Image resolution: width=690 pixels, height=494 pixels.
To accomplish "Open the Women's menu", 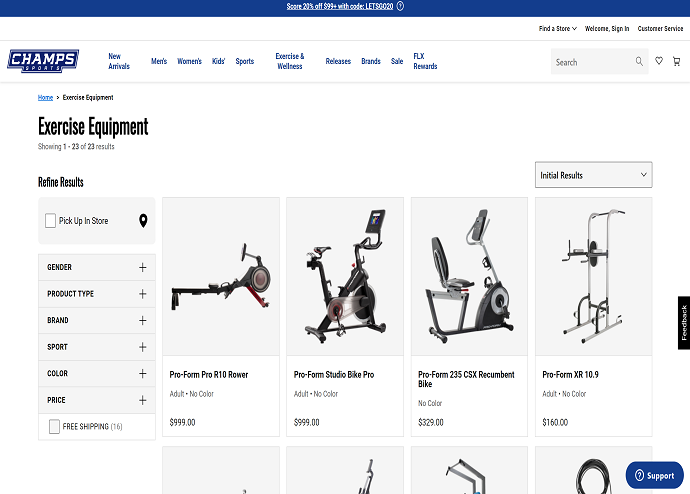I will [x=189, y=61].
